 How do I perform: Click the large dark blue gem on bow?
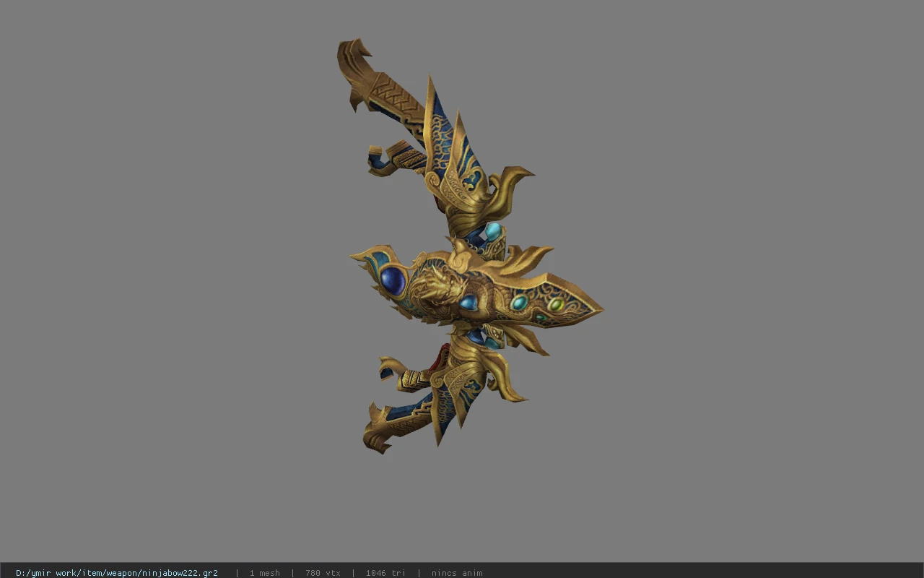tap(393, 280)
